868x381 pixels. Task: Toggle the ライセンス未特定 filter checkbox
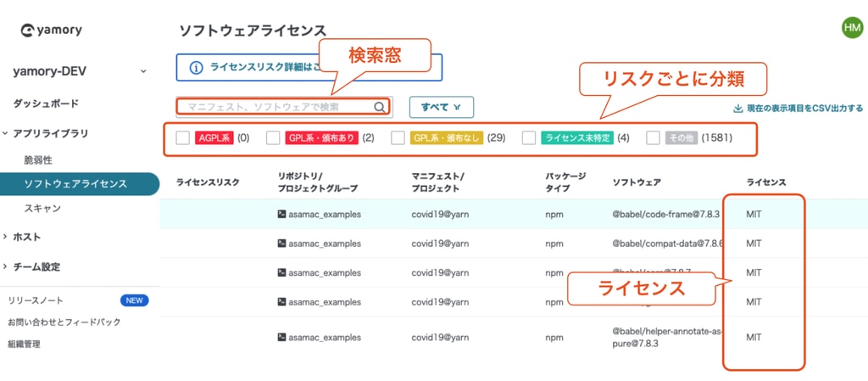pyautogui.click(x=529, y=137)
